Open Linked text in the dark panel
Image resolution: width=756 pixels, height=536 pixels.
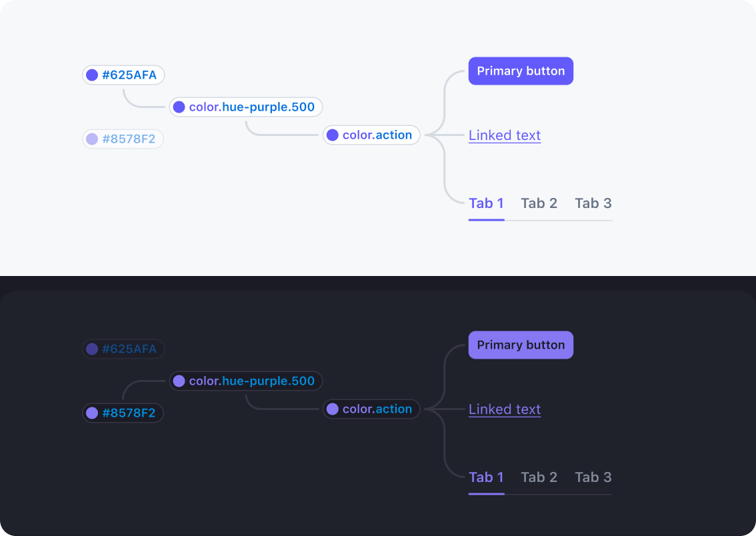pyautogui.click(x=505, y=409)
